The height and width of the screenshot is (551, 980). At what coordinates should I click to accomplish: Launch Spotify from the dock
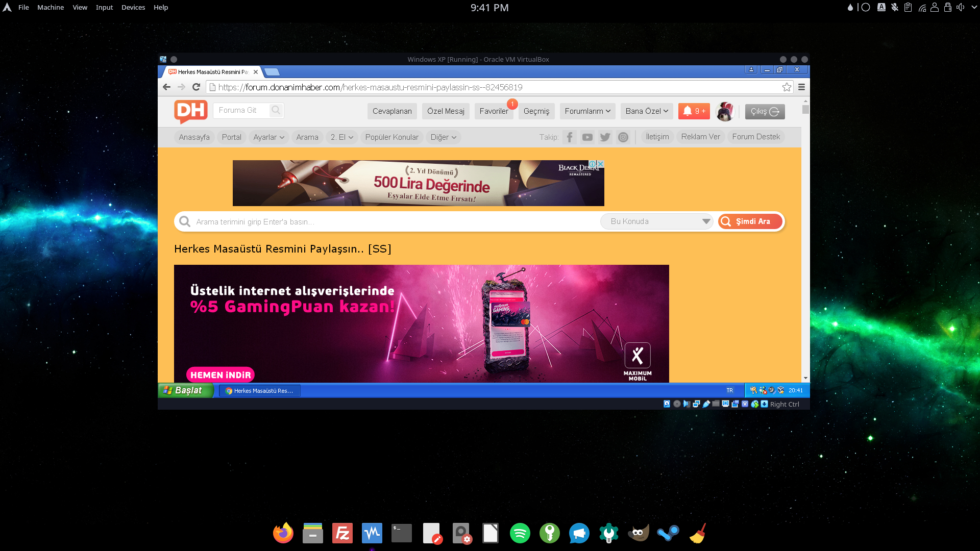pos(520,533)
